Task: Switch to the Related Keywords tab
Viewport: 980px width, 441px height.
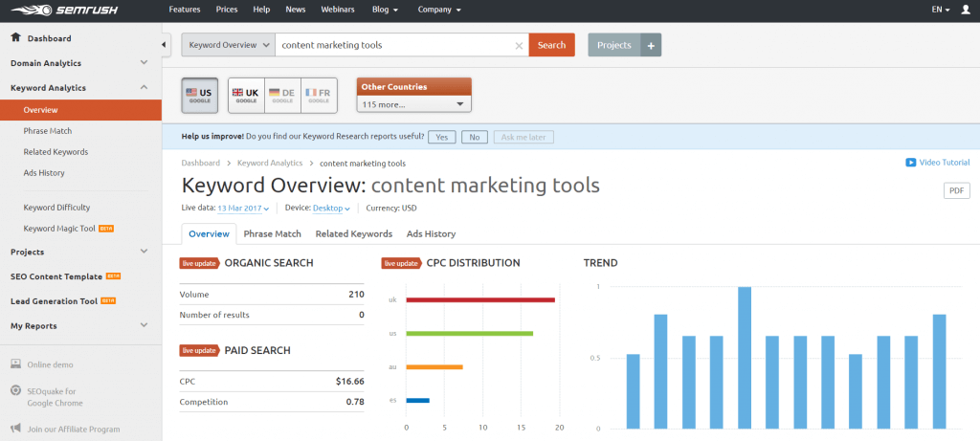Action: (x=354, y=233)
